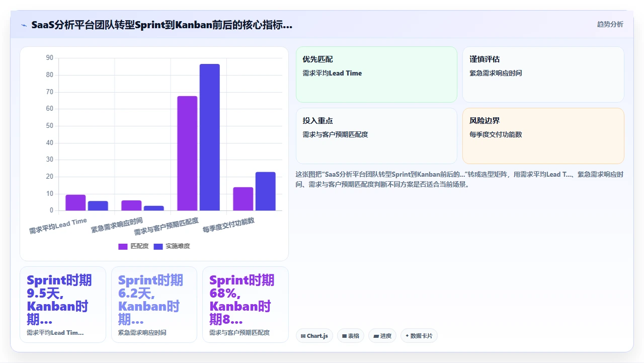
Task: Select the purple bar for 需求与客户预期匹配度
Action: click(x=187, y=153)
